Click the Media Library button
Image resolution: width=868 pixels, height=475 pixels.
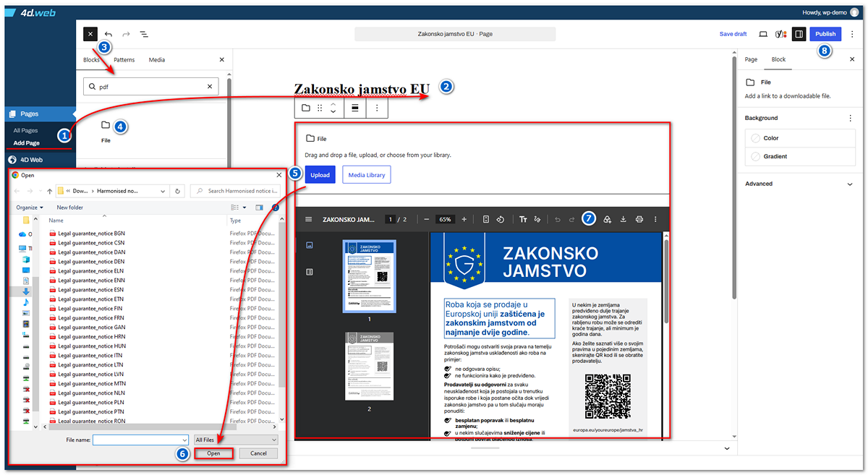click(367, 175)
